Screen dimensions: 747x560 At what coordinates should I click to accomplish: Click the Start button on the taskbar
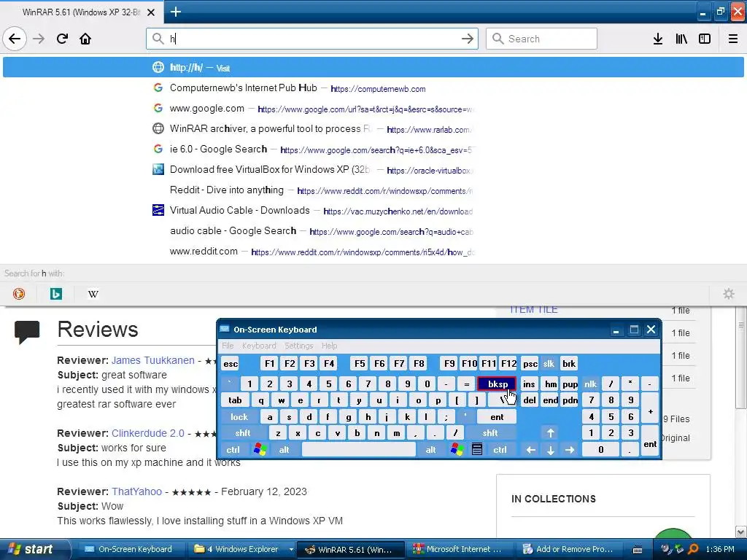pyautogui.click(x=34, y=550)
